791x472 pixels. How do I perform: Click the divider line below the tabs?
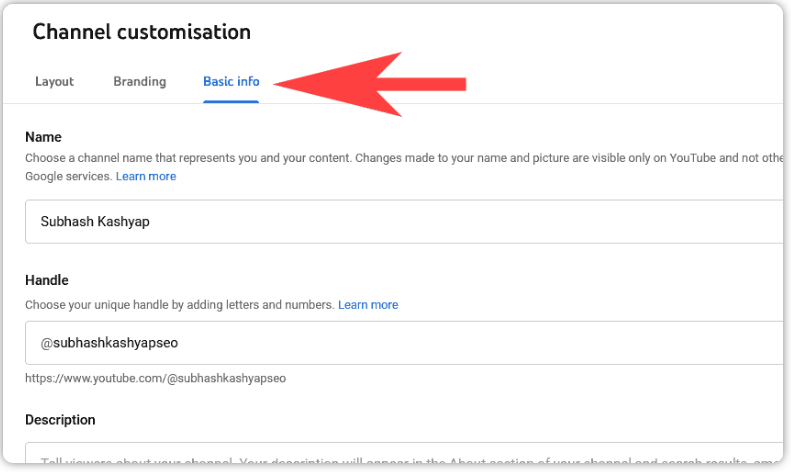click(x=393, y=104)
